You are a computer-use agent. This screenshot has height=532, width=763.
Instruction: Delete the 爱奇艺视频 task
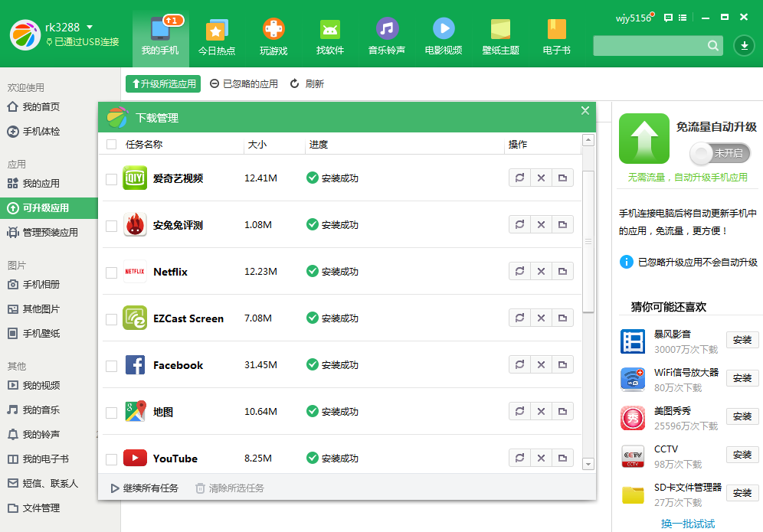click(x=541, y=178)
